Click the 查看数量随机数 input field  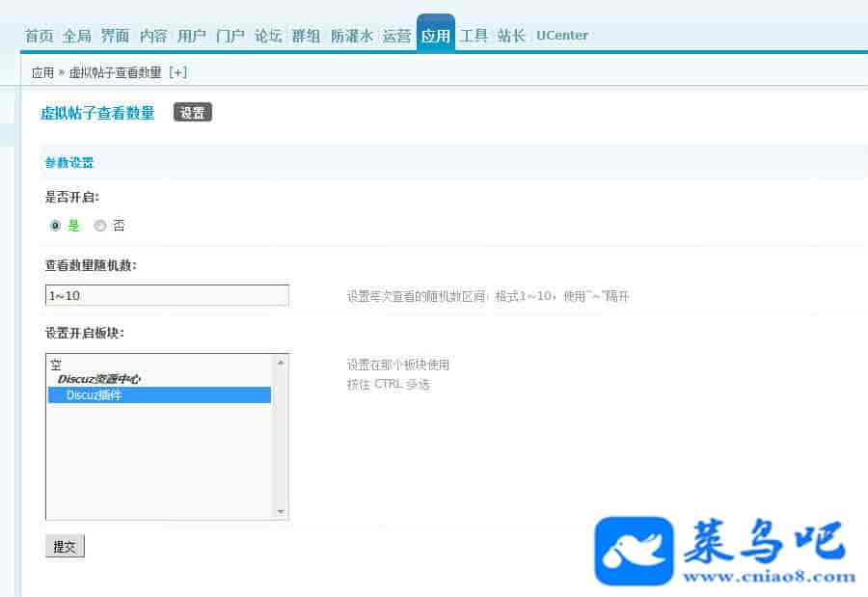(167, 295)
